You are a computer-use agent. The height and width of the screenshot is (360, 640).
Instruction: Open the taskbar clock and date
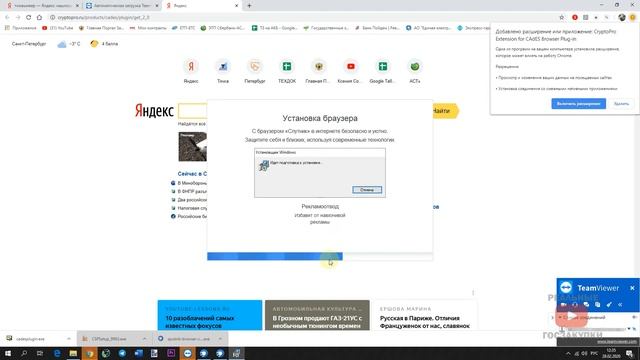(x=611, y=353)
